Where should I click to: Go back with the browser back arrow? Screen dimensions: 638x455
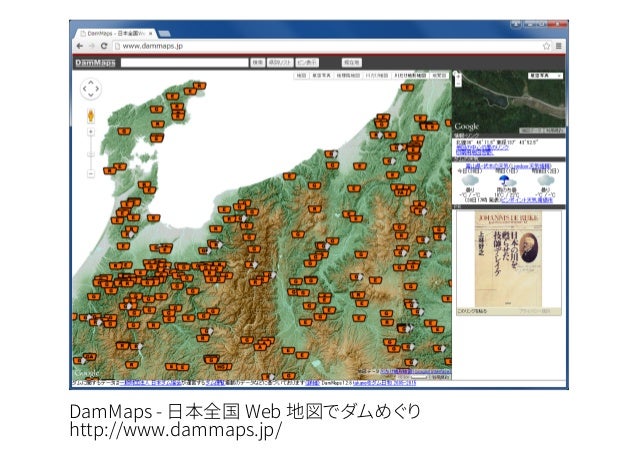point(80,46)
